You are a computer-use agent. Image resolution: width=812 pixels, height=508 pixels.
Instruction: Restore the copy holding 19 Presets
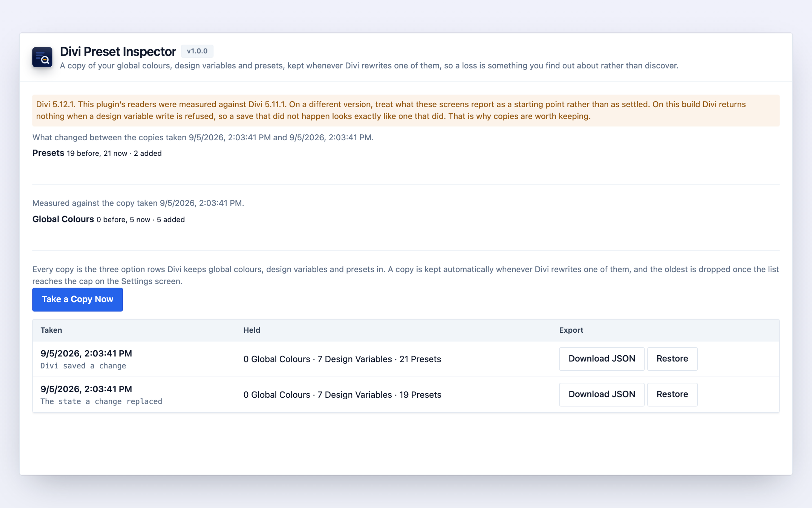click(x=672, y=395)
